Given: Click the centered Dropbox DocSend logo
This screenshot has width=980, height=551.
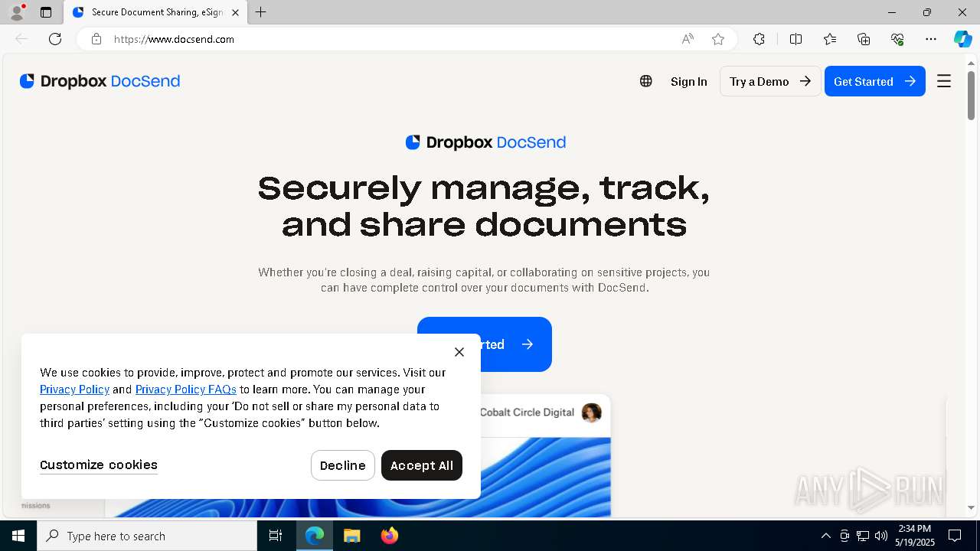Looking at the screenshot, I should tap(485, 142).
